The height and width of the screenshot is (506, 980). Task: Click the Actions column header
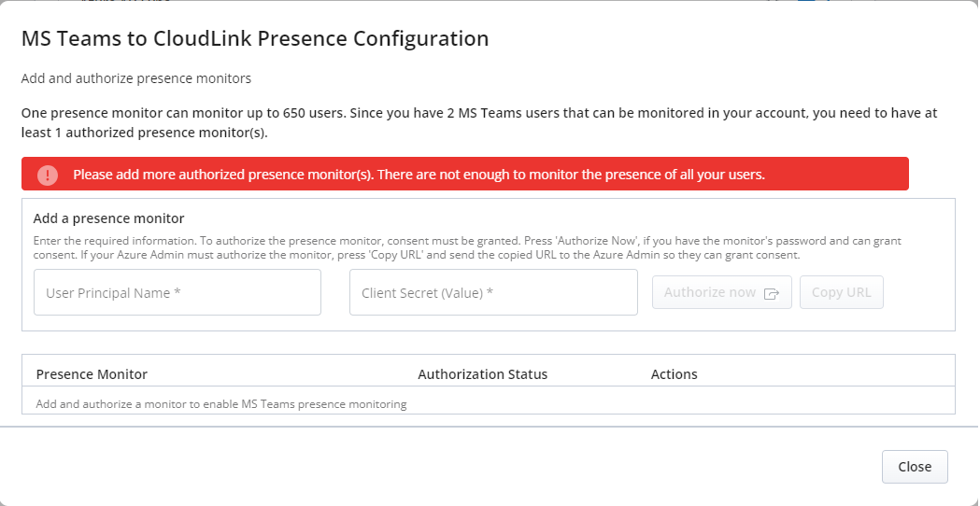(674, 374)
